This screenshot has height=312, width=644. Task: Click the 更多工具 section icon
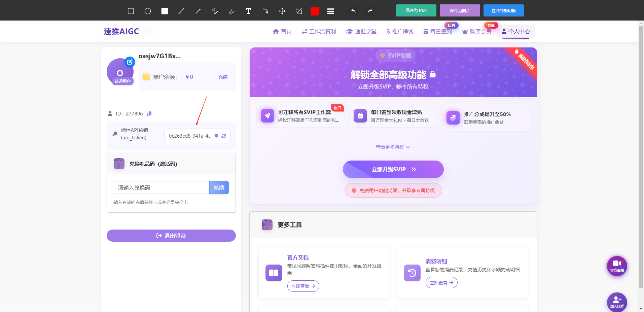point(267,225)
